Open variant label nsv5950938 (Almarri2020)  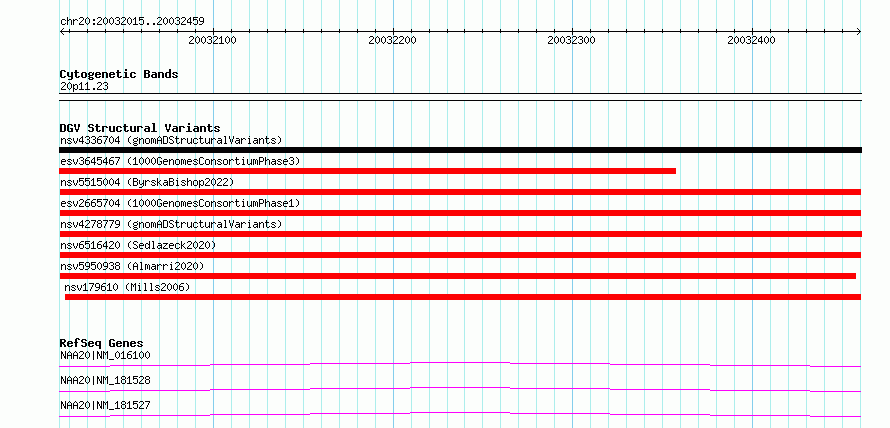point(132,266)
